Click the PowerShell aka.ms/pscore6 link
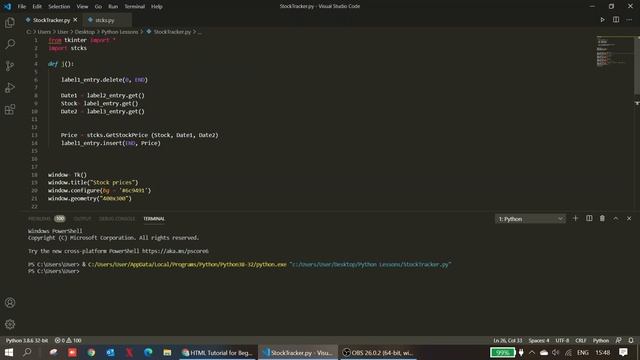The height and width of the screenshot is (360, 640). (176, 251)
